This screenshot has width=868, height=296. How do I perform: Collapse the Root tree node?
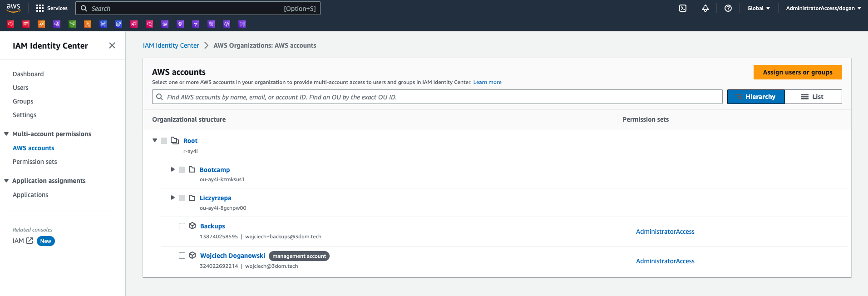(155, 140)
